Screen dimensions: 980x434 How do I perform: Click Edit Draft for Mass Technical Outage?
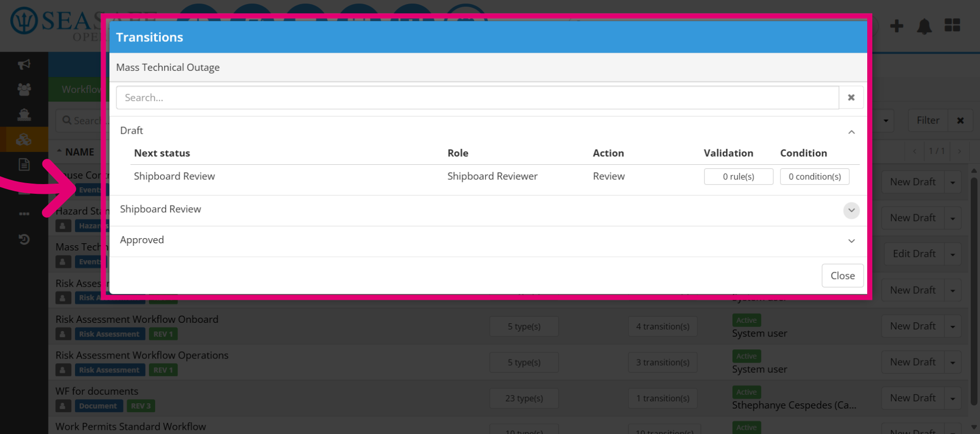coord(914,253)
